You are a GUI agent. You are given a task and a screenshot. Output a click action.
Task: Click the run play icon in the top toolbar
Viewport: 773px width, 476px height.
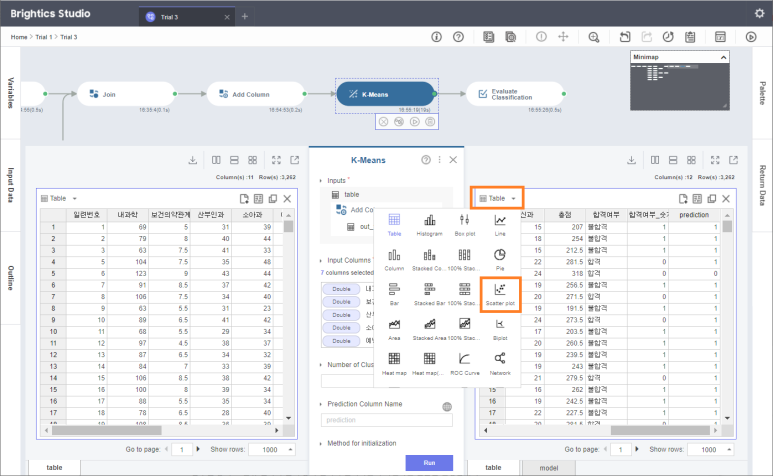pyautogui.click(x=751, y=37)
